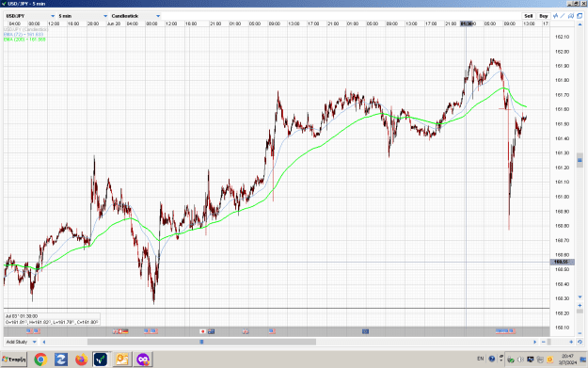Click the vertical price scale handle
Viewport: 588px width, 368px height.
580,160
